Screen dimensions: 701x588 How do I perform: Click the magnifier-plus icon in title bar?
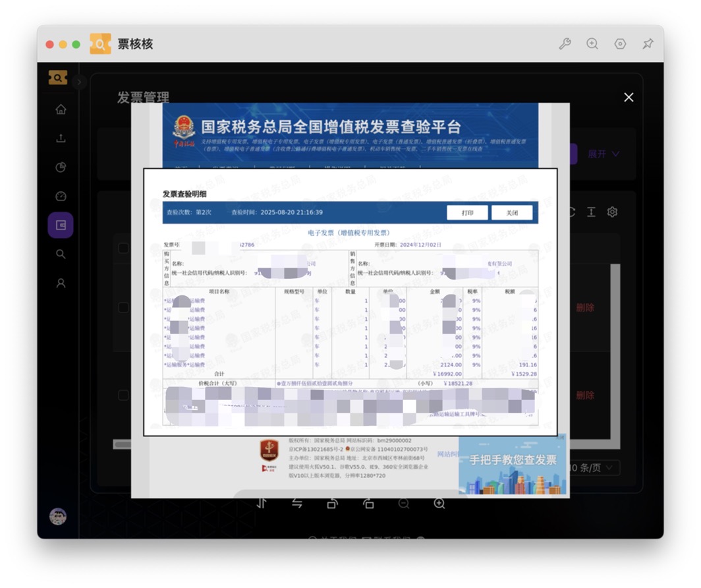click(x=592, y=44)
